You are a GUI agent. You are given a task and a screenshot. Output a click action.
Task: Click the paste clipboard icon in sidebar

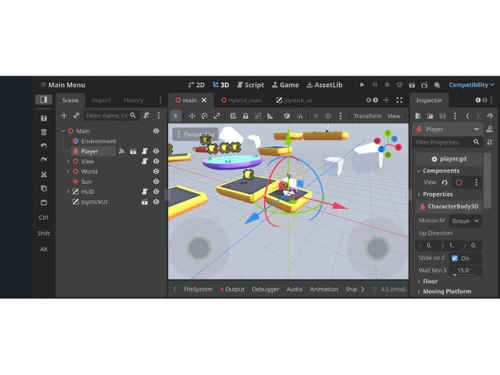(x=44, y=202)
